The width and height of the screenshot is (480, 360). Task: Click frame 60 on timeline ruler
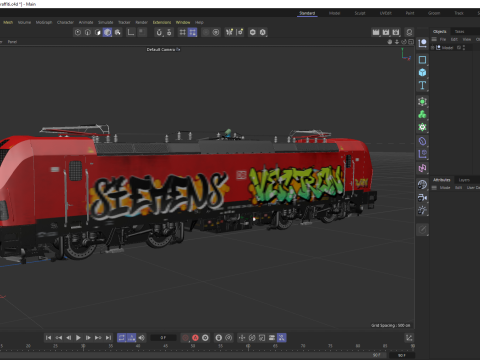click(x=248, y=346)
